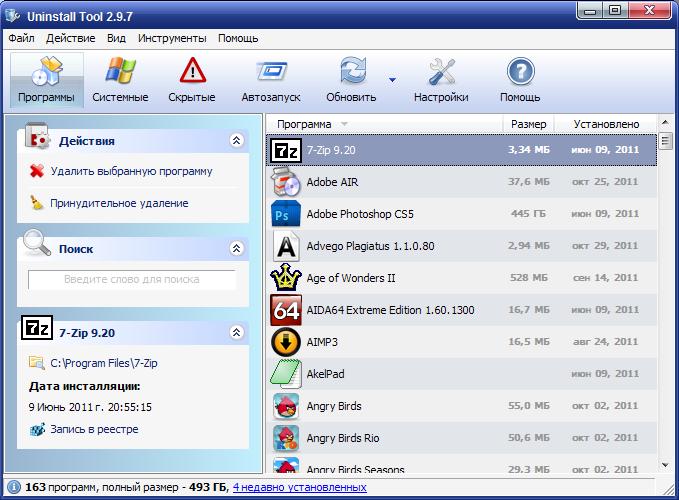Viewport: 679px width, 500px height.
Task: Sort list by the Размер column header
Action: point(528,124)
